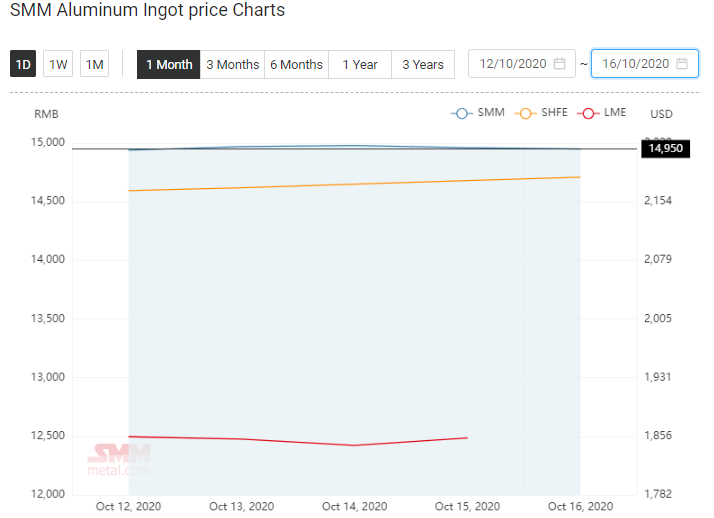
Task: Click the orange SHFE price line
Action: coord(354,184)
